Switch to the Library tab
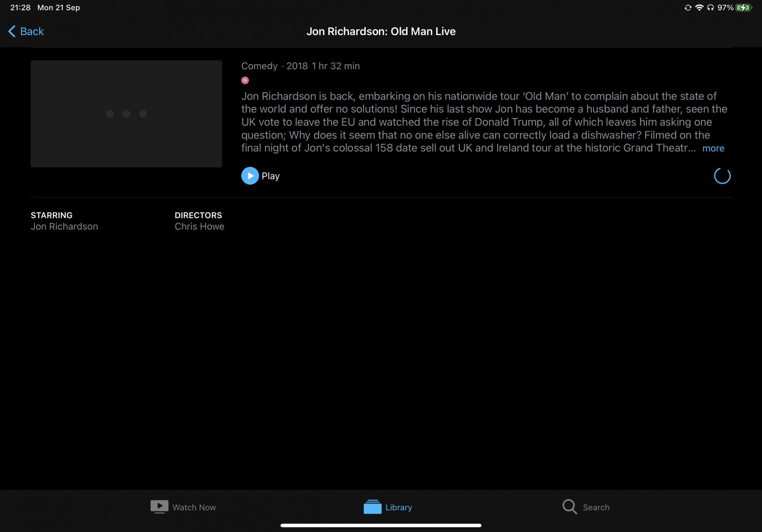The width and height of the screenshot is (762, 532). pos(388,507)
